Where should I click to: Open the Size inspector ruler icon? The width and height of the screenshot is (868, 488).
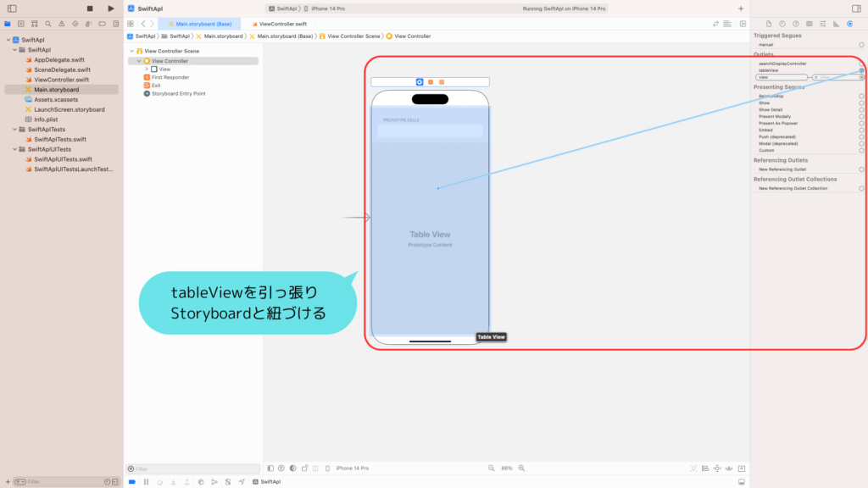pyautogui.click(x=837, y=24)
